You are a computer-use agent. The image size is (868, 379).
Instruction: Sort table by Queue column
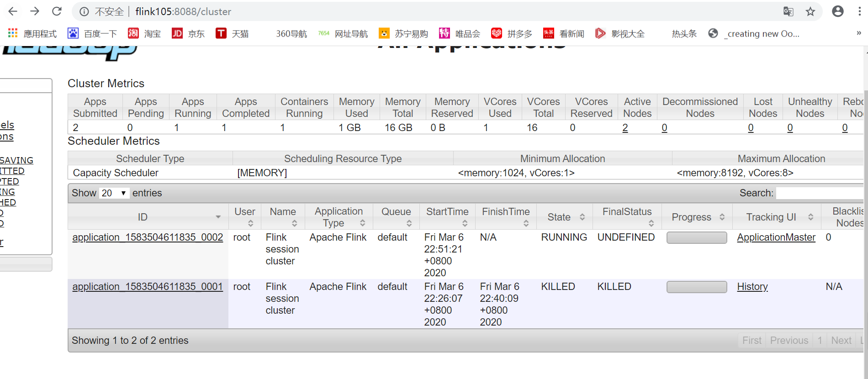[397, 217]
